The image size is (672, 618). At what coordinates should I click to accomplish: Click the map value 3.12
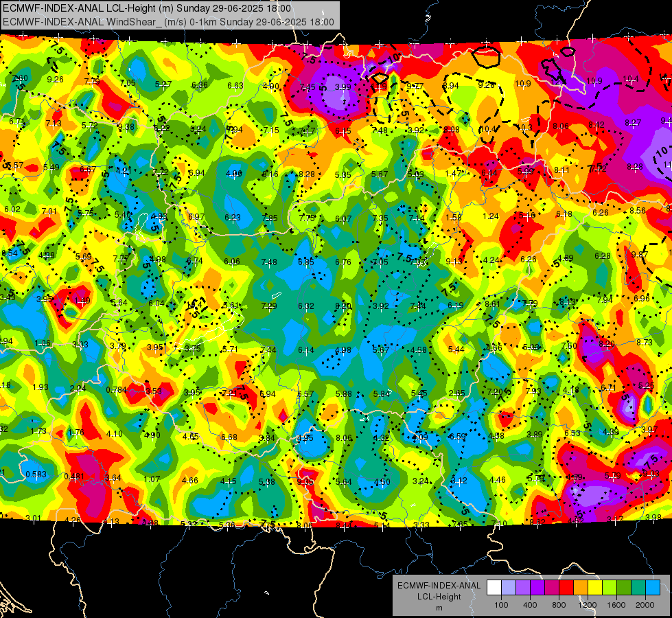[x=459, y=481]
